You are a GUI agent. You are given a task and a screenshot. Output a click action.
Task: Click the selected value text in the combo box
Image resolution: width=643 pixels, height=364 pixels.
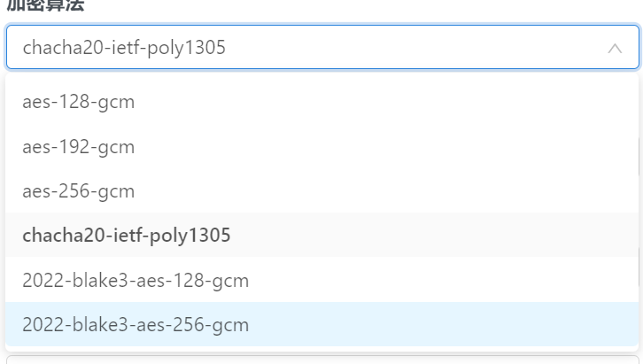point(124,48)
